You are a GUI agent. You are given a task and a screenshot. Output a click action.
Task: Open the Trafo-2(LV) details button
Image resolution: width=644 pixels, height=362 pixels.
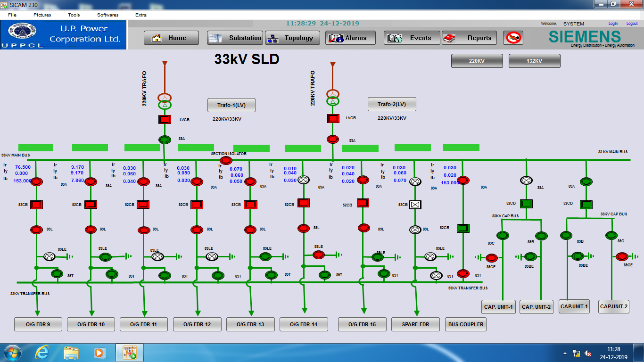point(392,104)
